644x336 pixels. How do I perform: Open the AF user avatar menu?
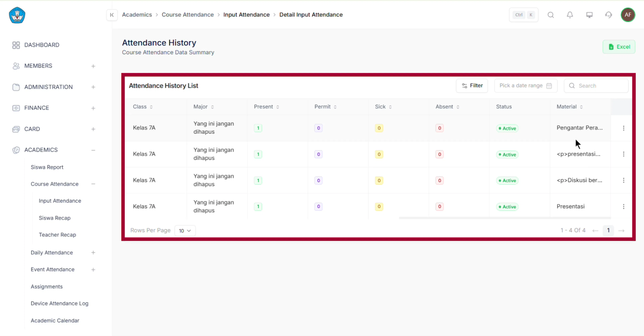tap(628, 15)
